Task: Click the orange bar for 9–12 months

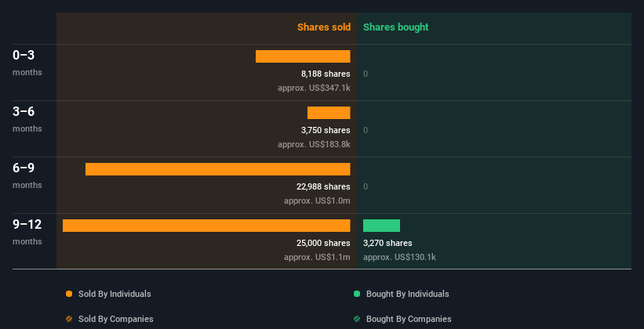Action: tap(206, 226)
